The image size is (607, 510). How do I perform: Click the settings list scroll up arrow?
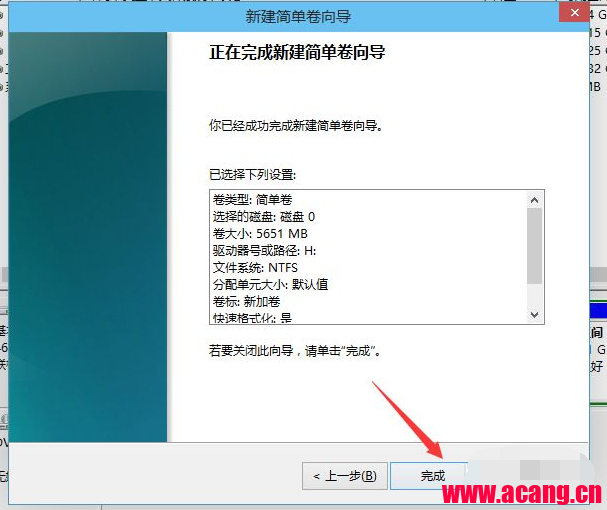pyautogui.click(x=534, y=200)
